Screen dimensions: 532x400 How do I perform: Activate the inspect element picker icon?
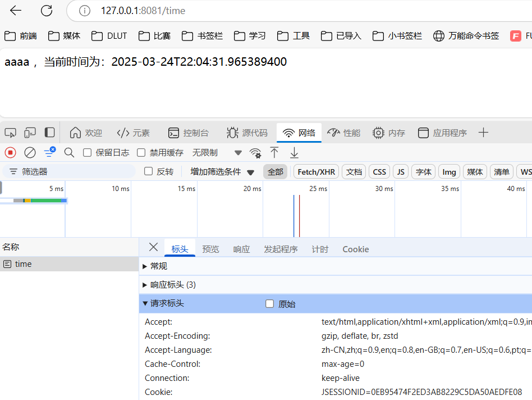[x=10, y=133]
